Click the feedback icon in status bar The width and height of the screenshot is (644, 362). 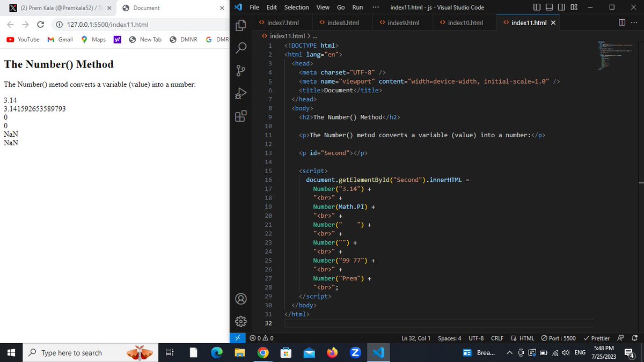click(x=620, y=338)
